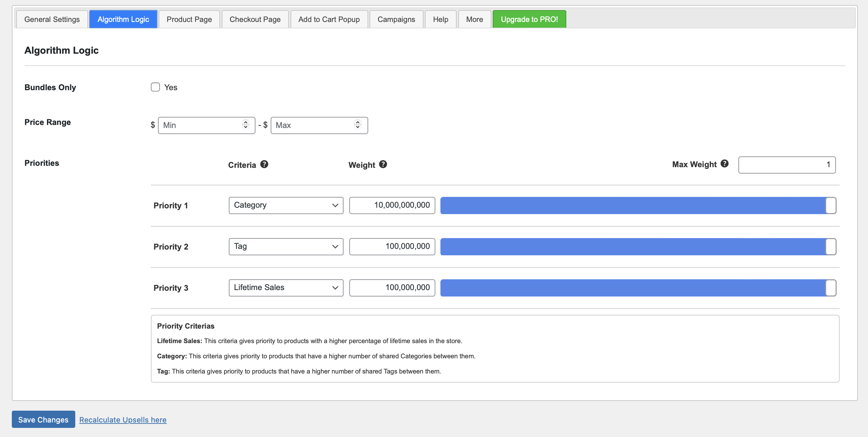Open the Add to Cart Popup tab

pyautogui.click(x=329, y=19)
